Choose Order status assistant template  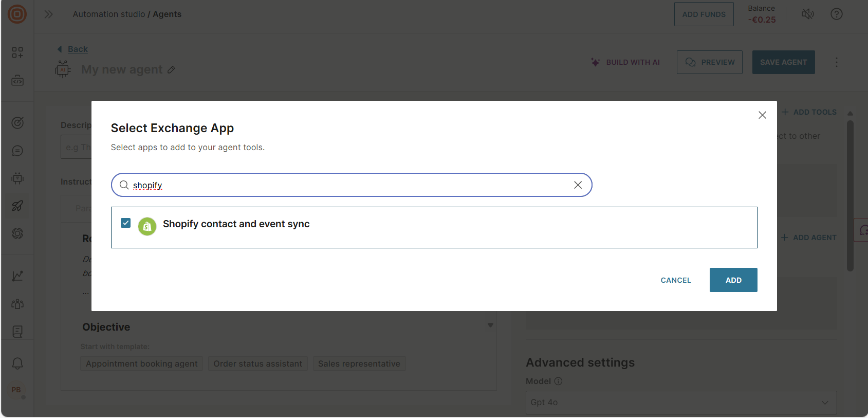click(x=257, y=364)
